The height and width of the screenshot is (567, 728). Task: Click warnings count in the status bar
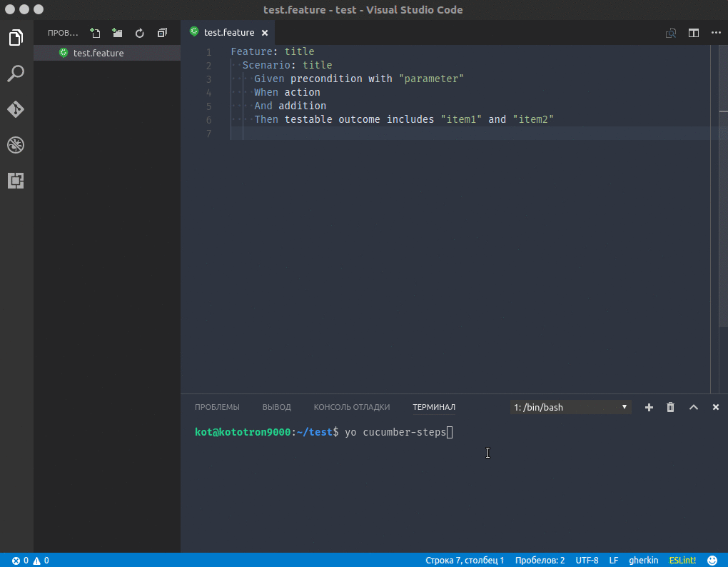click(41, 561)
